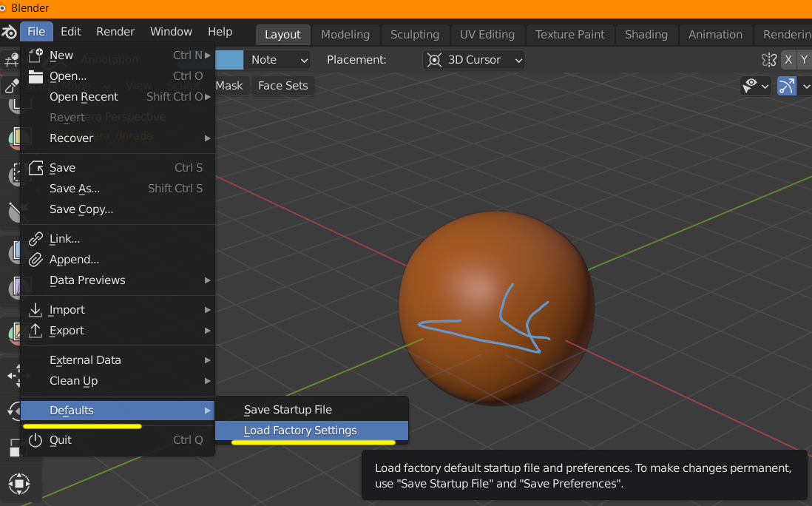Click the symmetry butterfly icon
The height and width of the screenshot is (506, 812).
pyautogui.click(x=769, y=60)
